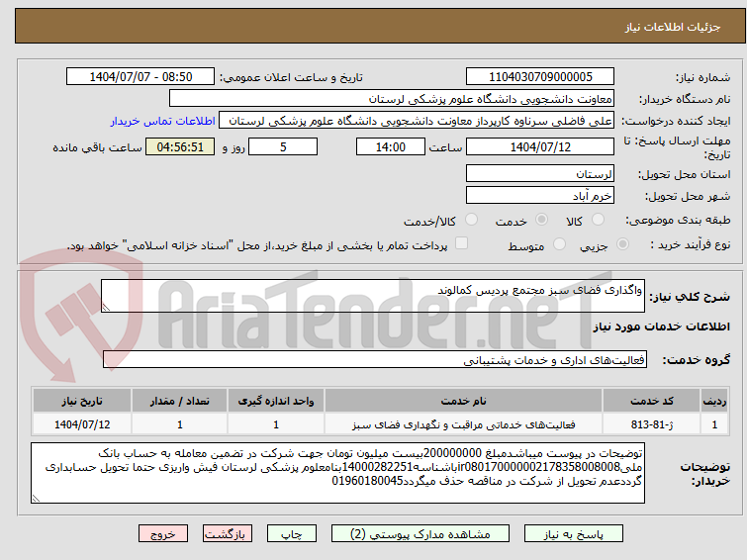
Task: Click the ردیف column header
Action: click(x=714, y=401)
